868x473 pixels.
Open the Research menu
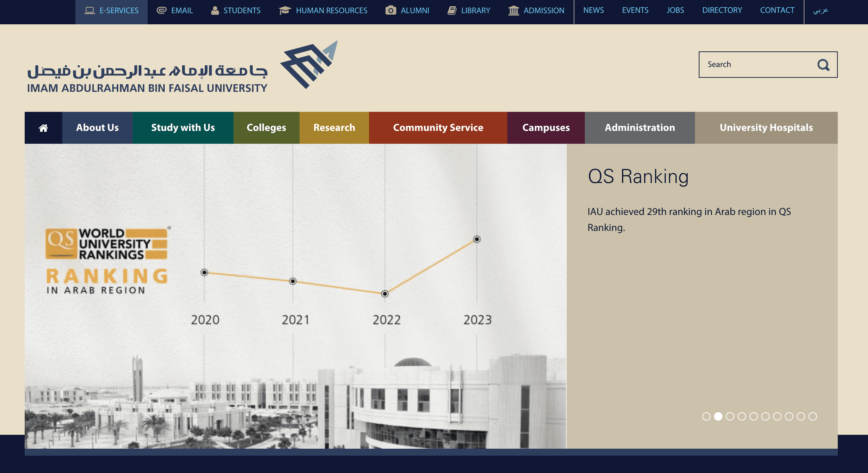tap(334, 128)
